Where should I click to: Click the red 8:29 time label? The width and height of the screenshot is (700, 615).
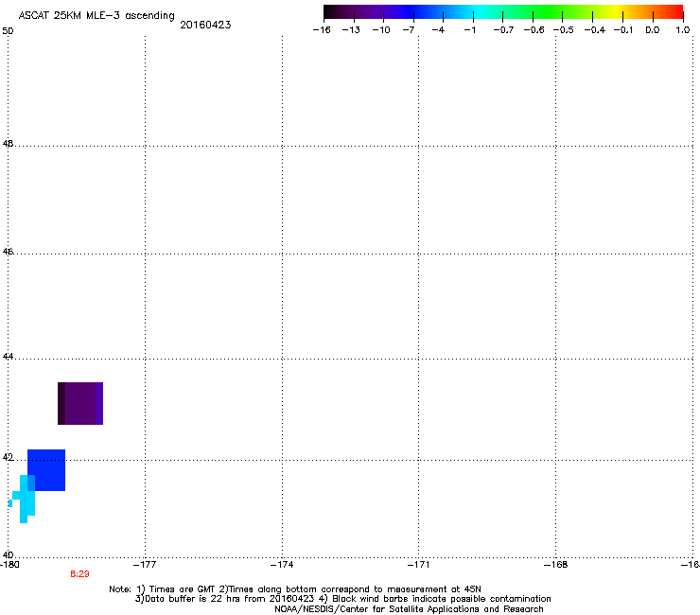coord(79,574)
